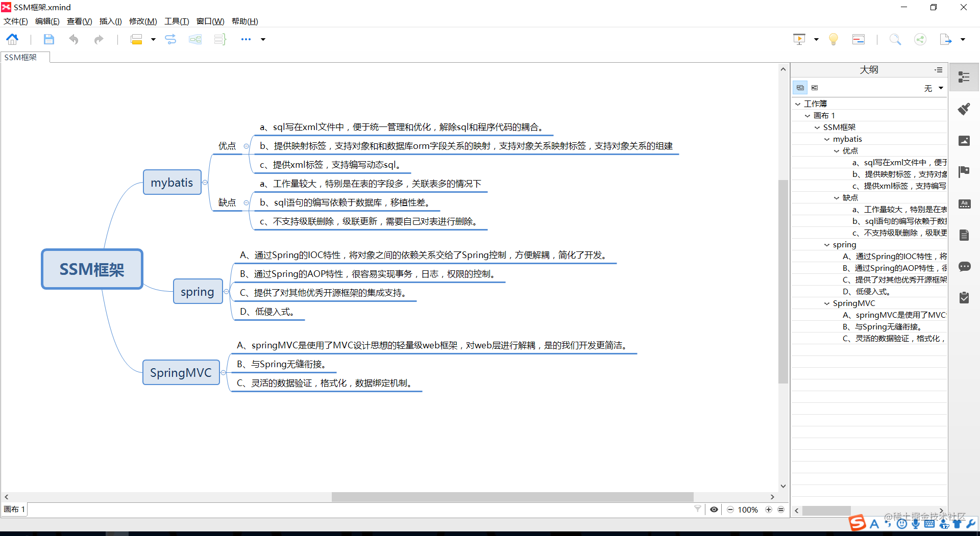The height and width of the screenshot is (536, 980).
Task: Open the Comments panel icon
Action: (964, 267)
